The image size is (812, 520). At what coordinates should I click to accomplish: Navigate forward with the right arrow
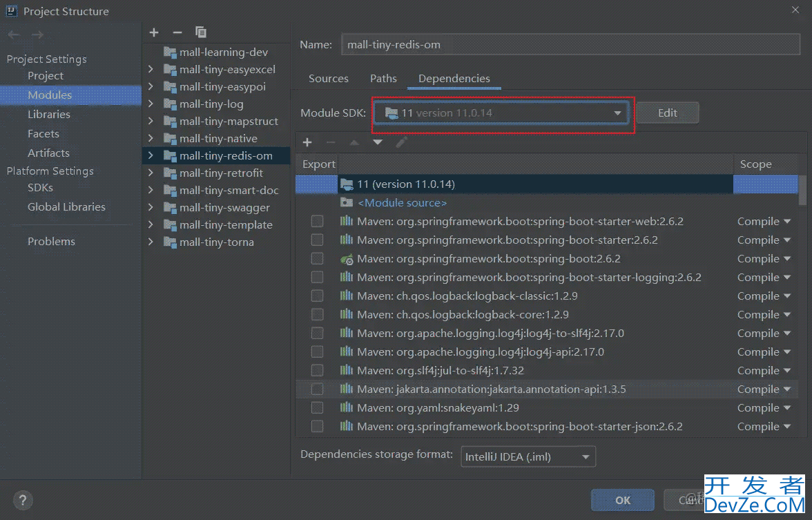click(37, 35)
